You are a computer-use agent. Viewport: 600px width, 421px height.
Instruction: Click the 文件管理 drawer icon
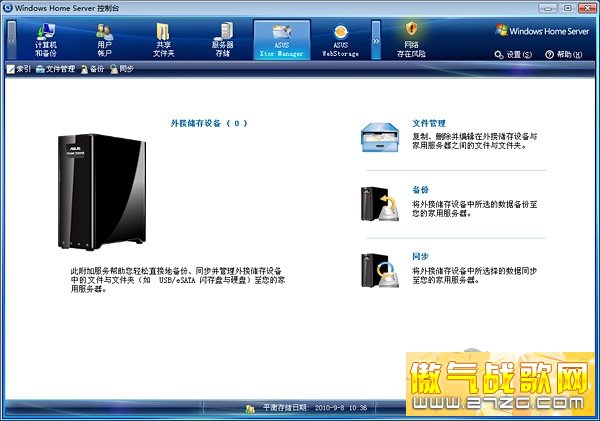(380, 137)
